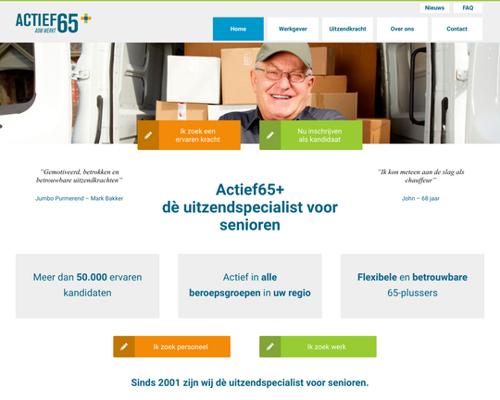The height and width of the screenshot is (400, 500).
Task: Select 'Meer dan 50.000 ervaren kandidaten' box
Action: click(x=88, y=286)
